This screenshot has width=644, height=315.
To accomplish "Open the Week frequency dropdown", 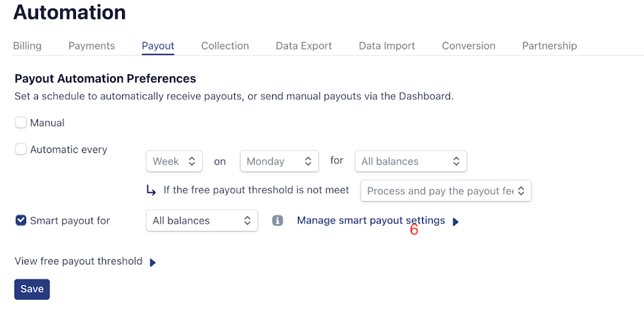I will point(174,162).
